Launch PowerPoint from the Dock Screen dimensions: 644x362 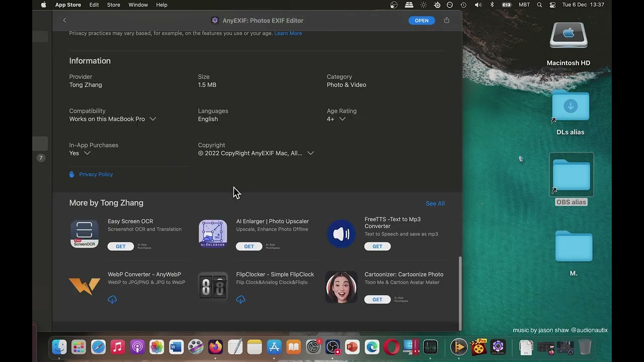(352, 347)
